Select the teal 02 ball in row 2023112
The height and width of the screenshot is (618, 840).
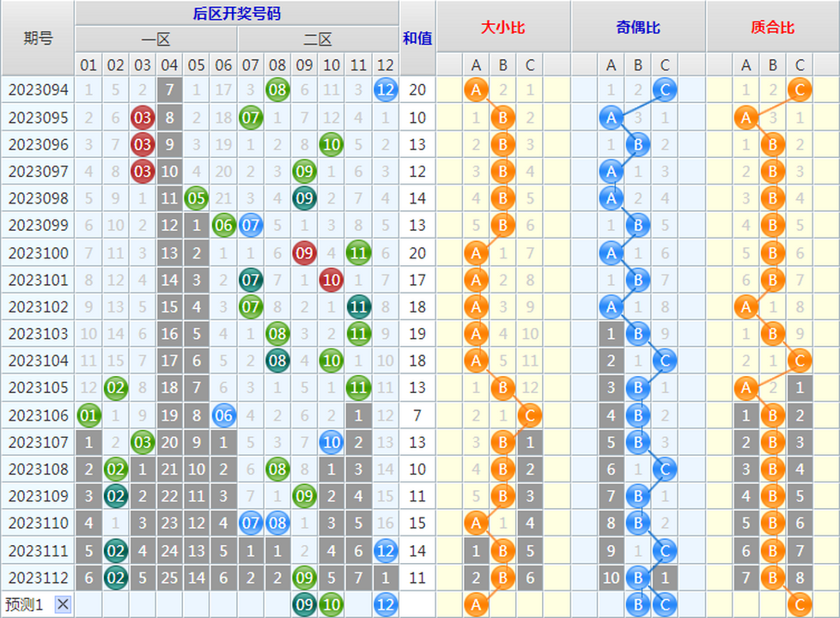pyautogui.click(x=116, y=578)
